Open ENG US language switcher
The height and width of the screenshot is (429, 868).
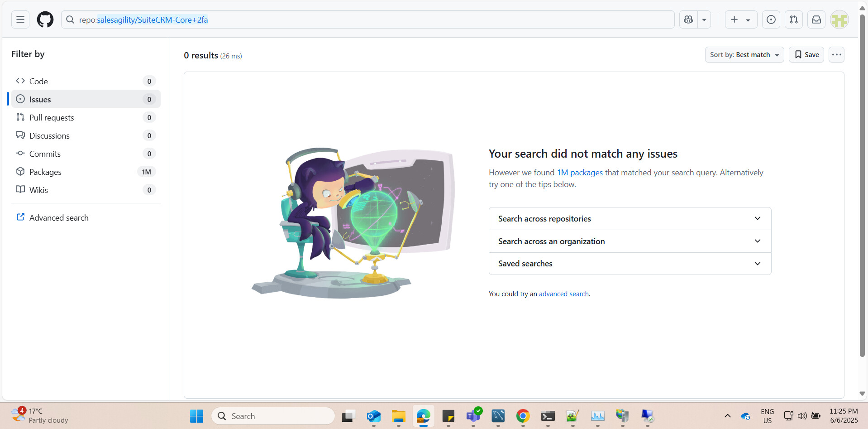(x=768, y=416)
